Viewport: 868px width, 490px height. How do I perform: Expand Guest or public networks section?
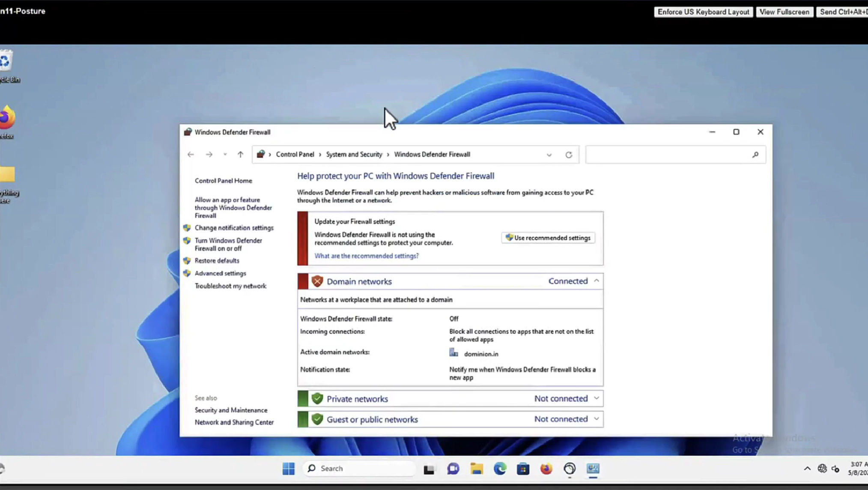click(x=596, y=419)
